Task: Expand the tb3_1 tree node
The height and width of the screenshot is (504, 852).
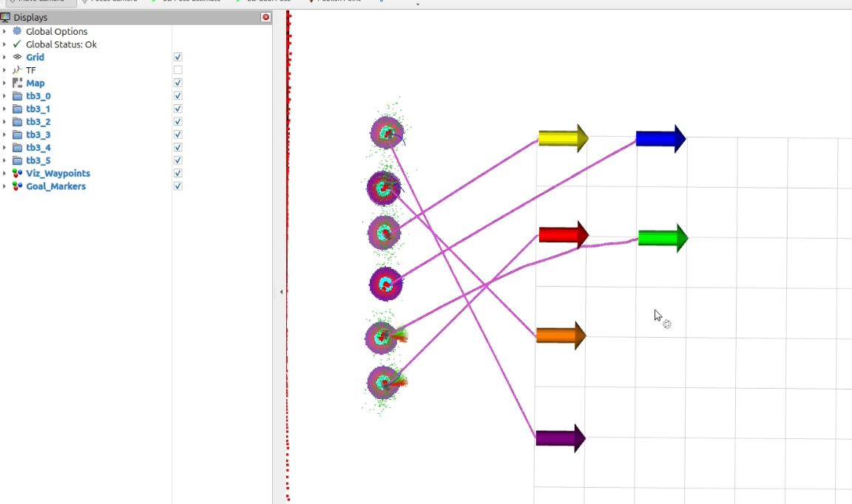Action: click(x=4, y=109)
